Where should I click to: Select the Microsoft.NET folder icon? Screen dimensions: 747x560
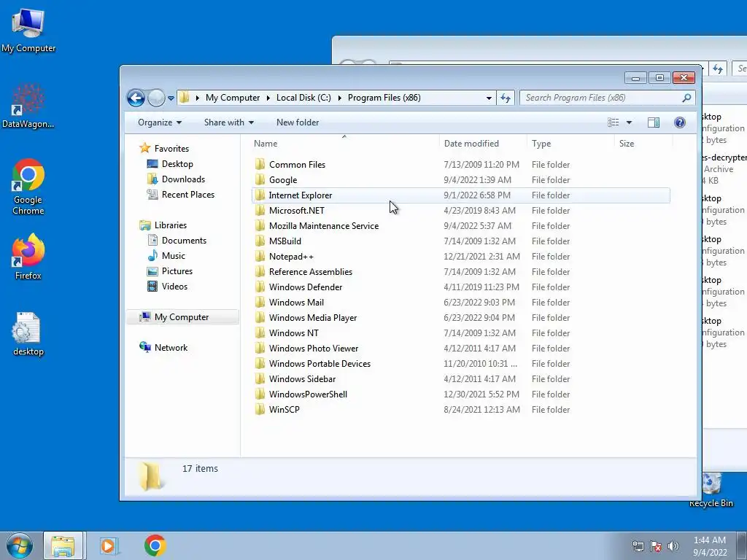(260, 211)
